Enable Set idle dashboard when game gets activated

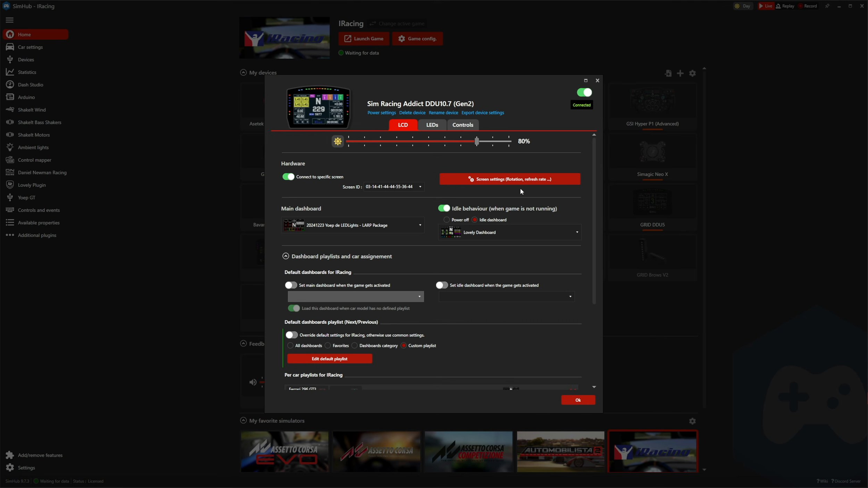tap(442, 285)
